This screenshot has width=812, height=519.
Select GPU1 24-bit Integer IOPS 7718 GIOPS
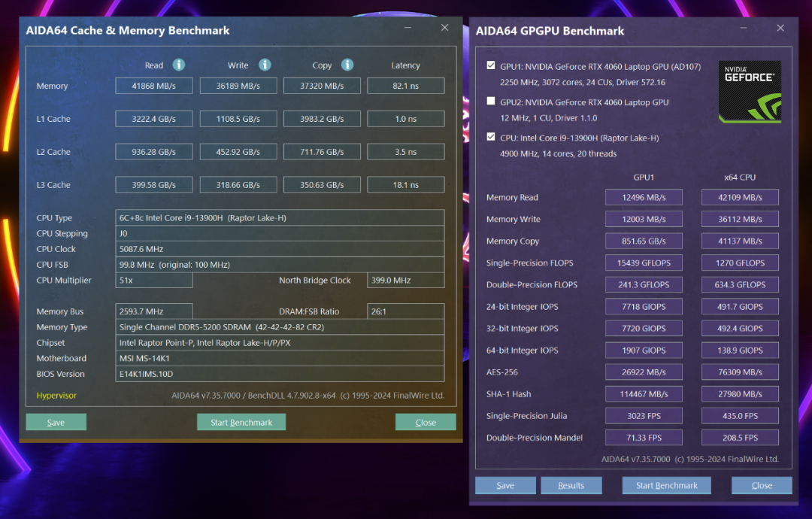pos(644,307)
